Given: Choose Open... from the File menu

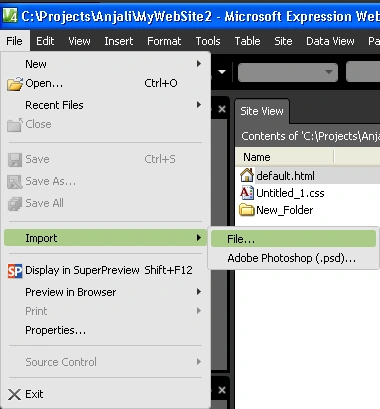Looking at the screenshot, I should click(105, 83).
